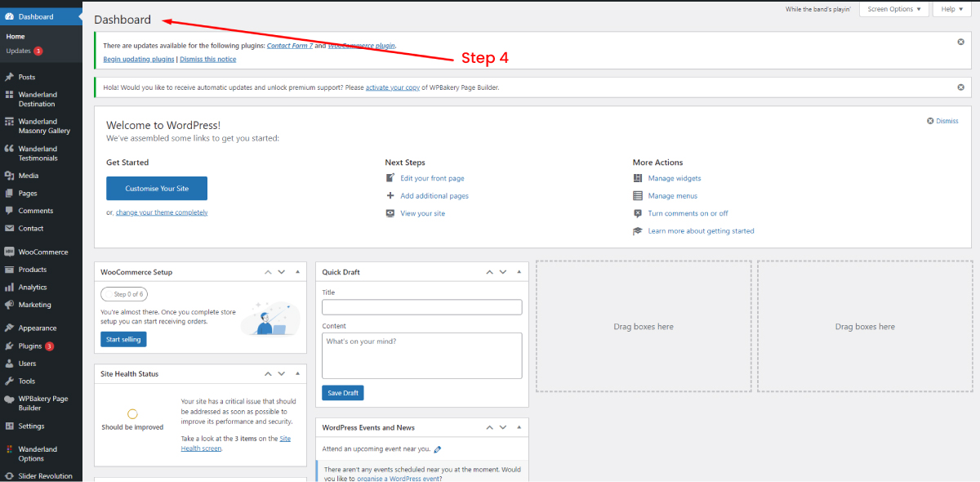The width and height of the screenshot is (980, 482).
Task: Click the Plugins plug icon
Action: tap(10, 346)
